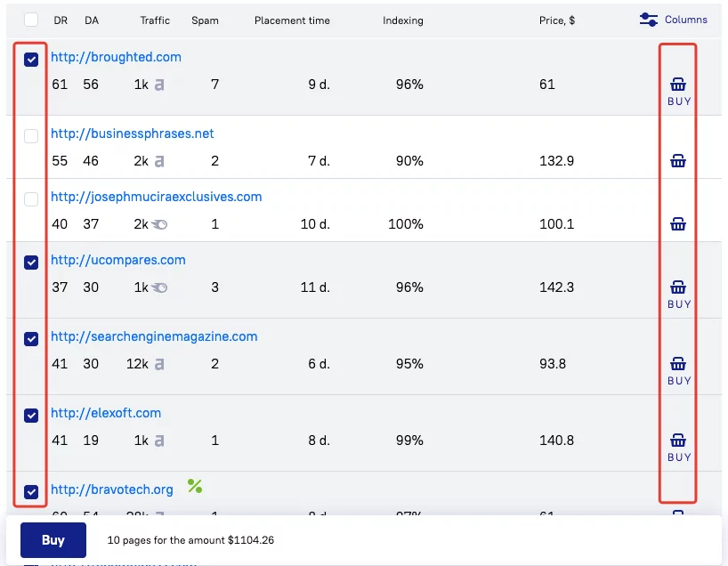Click the basket icon for ucompares.com
Viewport: 728px width, 566px height.
[678, 287]
